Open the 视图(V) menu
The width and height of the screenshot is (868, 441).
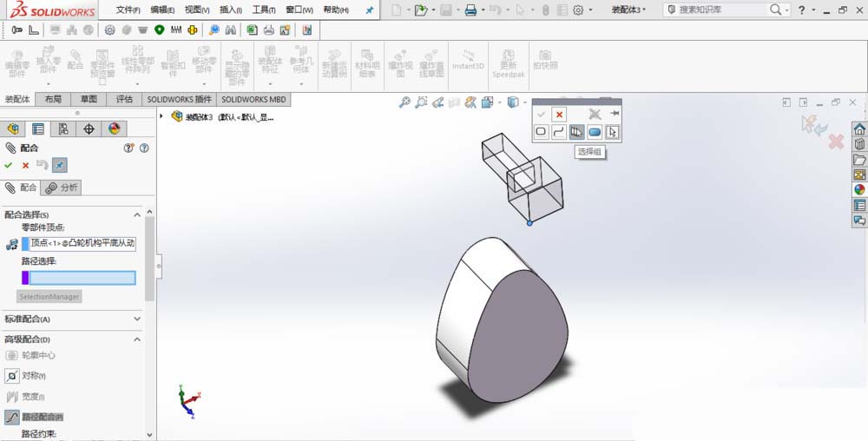point(197,10)
